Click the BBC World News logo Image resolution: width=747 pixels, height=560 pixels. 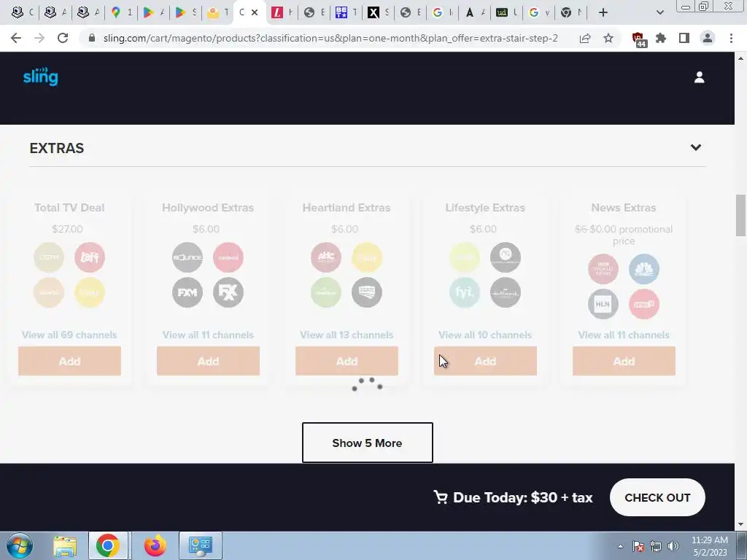[x=603, y=268]
